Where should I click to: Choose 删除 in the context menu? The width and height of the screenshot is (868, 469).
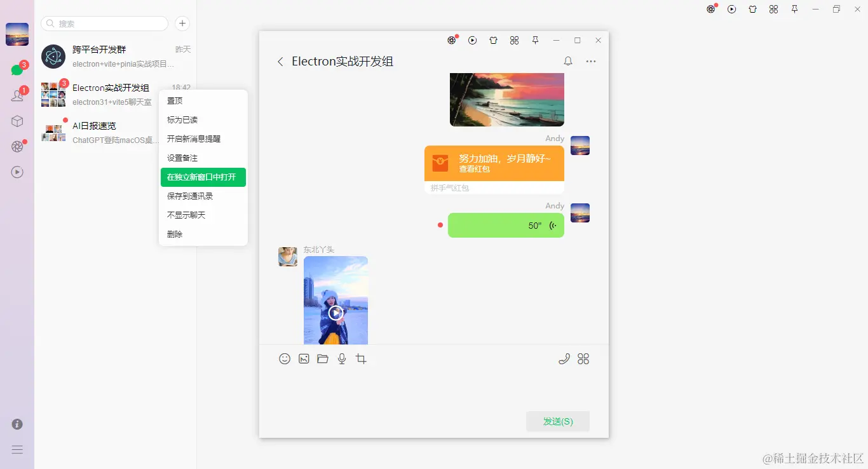(x=175, y=234)
